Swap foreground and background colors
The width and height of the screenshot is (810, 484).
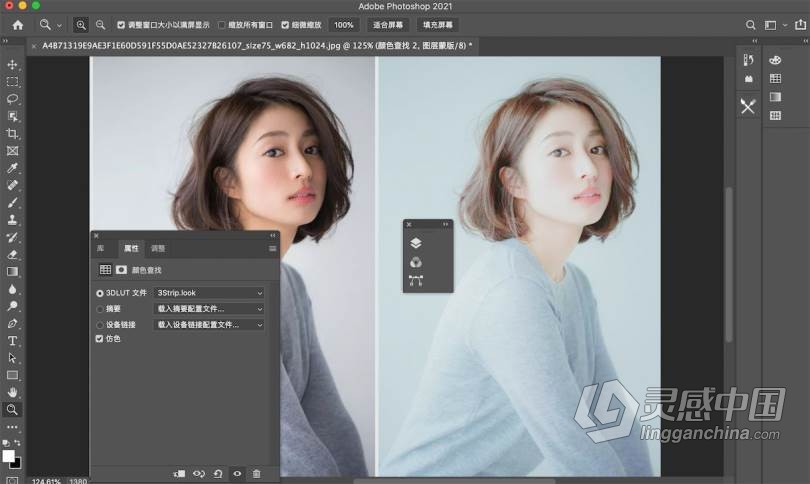tap(17, 443)
